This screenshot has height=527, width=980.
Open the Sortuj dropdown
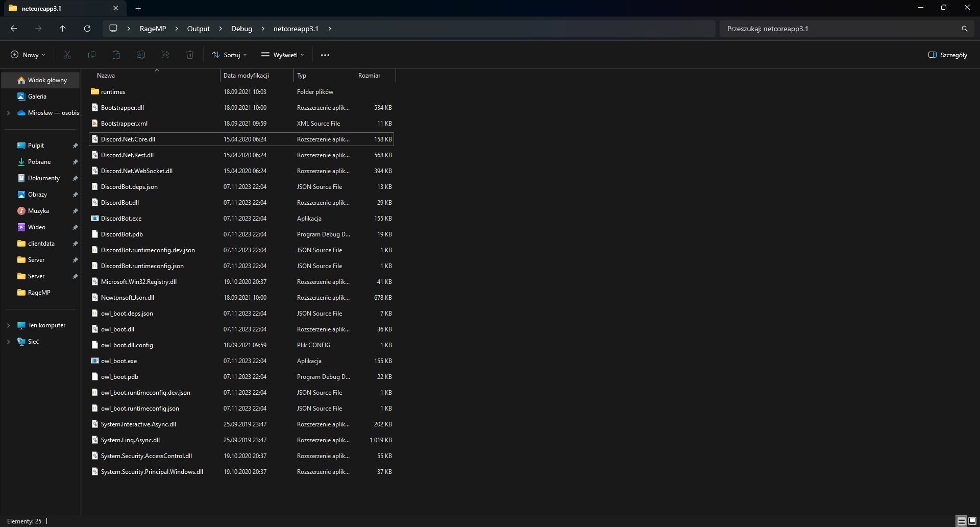(229, 55)
